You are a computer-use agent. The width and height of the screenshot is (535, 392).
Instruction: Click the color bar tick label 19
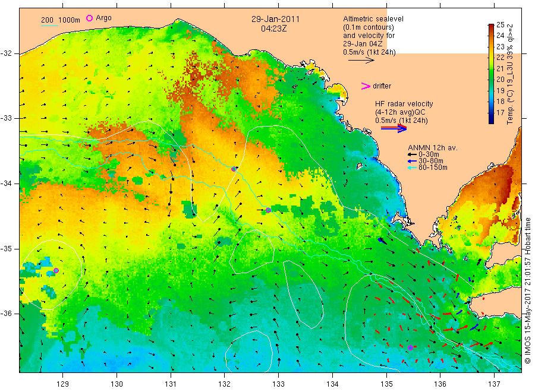500,91
